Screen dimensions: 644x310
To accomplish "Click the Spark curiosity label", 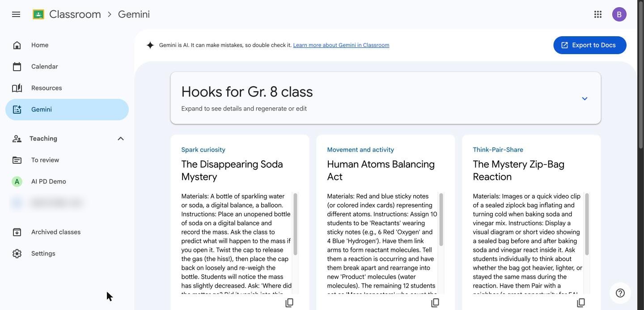I will pyautogui.click(x=203, y=150).
